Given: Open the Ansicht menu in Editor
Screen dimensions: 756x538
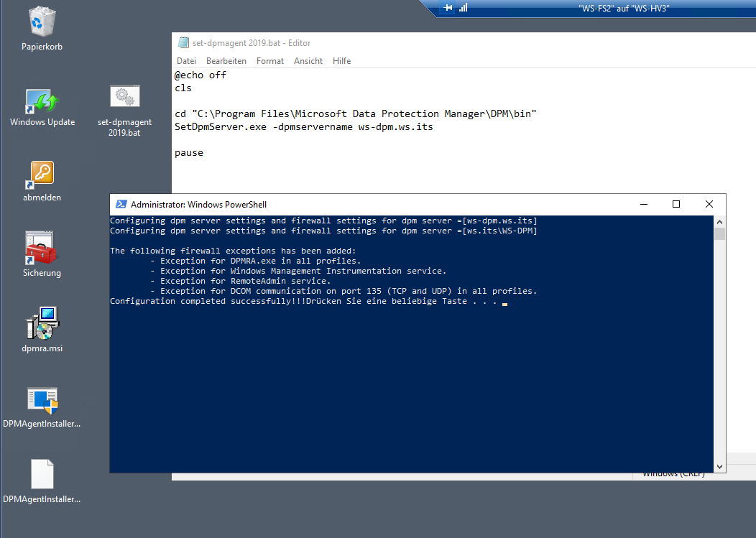Looking at the screenshot, I should (308, 61).
